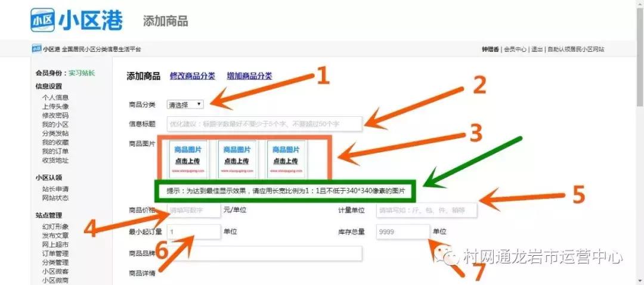Open the 修改商品分类 link
644x285 pixels.
[192, 76]
